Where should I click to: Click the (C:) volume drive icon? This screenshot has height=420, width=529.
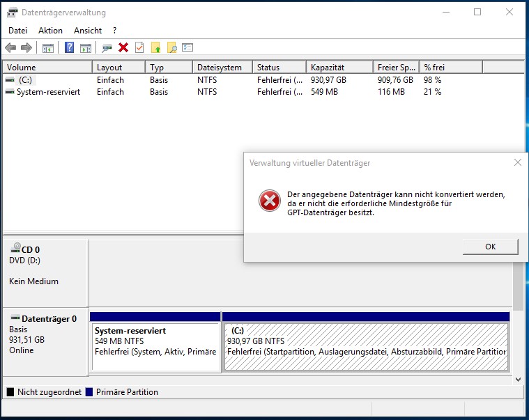(x=10, y=80)
